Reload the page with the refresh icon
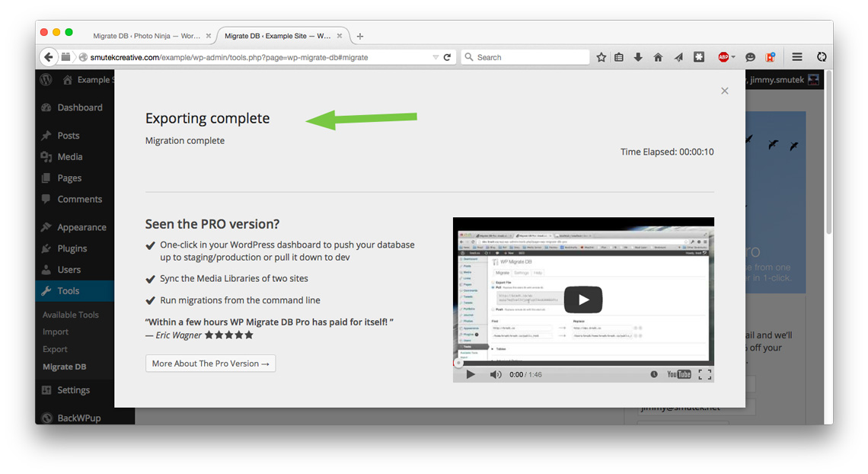This screenshot has width=868, height=474. (447, 57)
